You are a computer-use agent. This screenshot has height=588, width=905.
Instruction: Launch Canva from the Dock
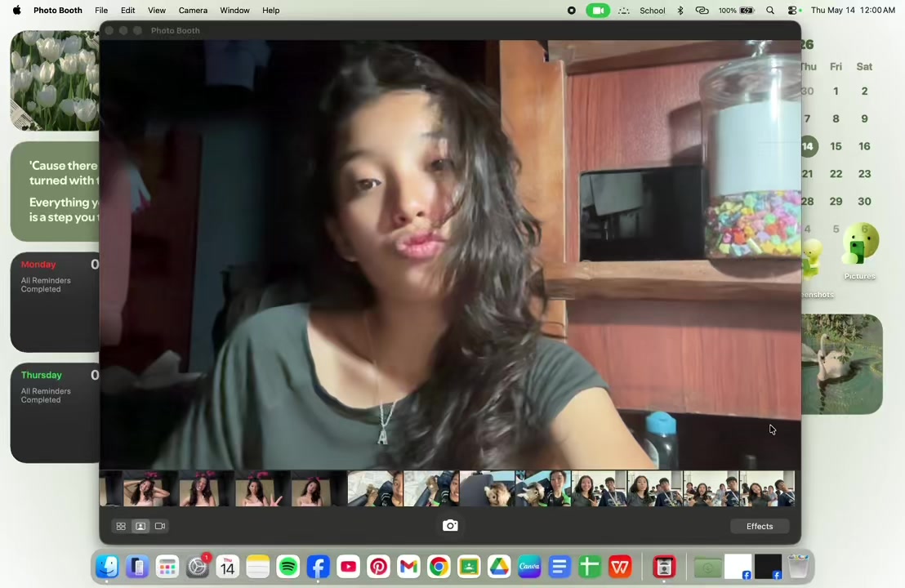(x=529, y=567)
